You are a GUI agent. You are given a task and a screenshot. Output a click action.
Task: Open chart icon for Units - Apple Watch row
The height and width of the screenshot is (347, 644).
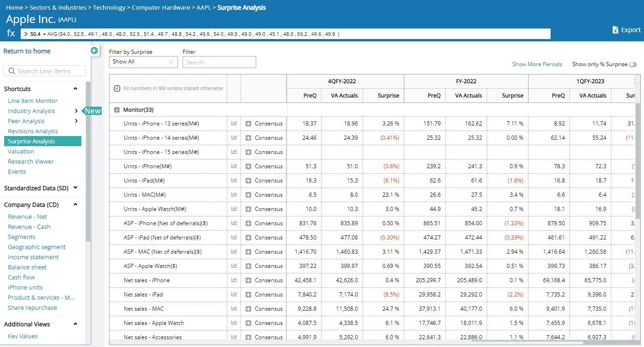click(234, 209)
